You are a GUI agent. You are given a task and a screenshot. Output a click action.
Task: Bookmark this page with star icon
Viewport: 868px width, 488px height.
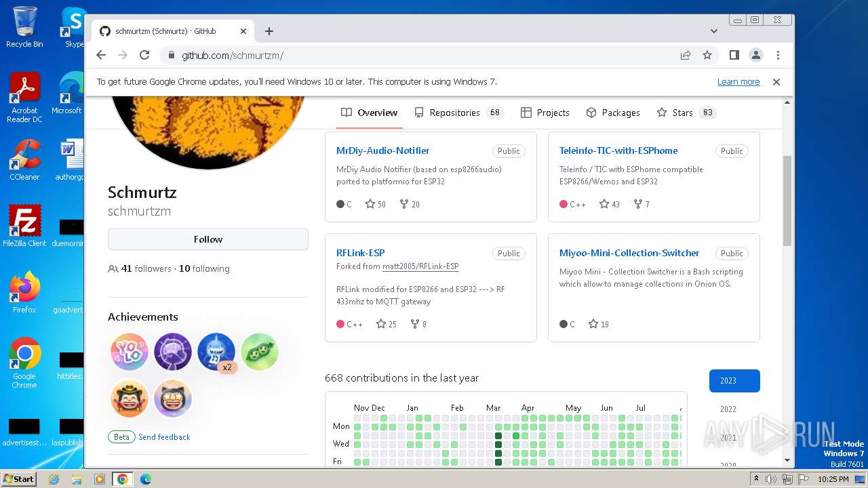point(707,55)
